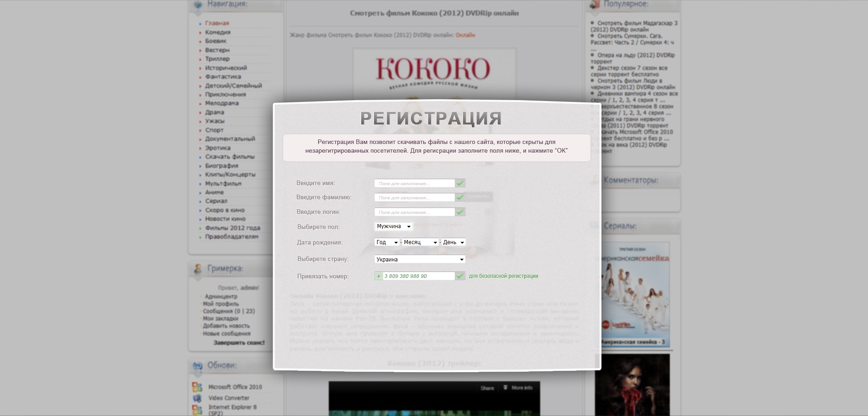The image size is (868, 416).
Task: Open the gender dropdown showing Мужчина
Action: (x=394, y=226)
